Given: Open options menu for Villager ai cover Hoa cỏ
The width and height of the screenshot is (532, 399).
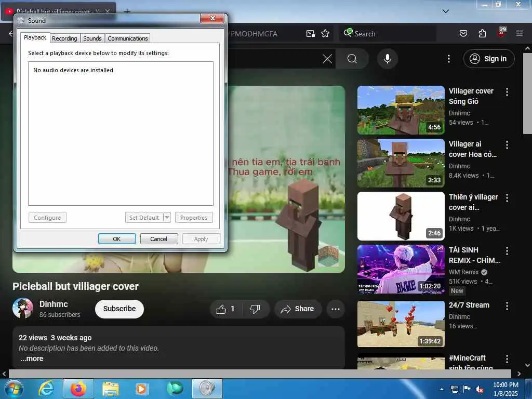Looking at the screenshot, I should point(507,145).
